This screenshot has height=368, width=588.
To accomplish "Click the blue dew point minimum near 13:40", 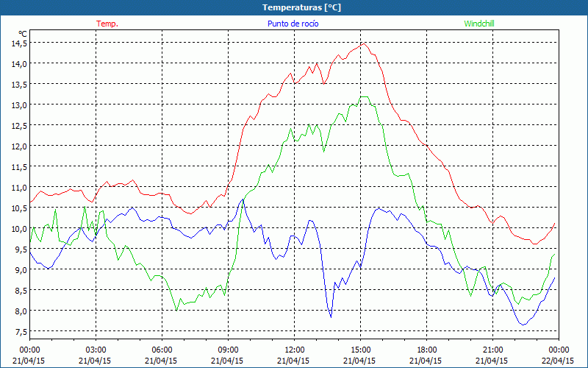I will (x=331, y=317).
